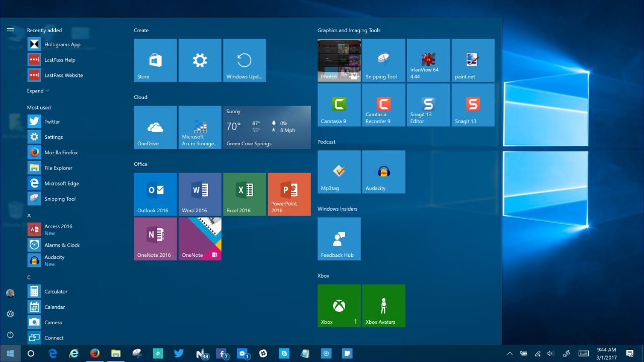
Task: Show hidden system tray icons
Action: [509, 353]
